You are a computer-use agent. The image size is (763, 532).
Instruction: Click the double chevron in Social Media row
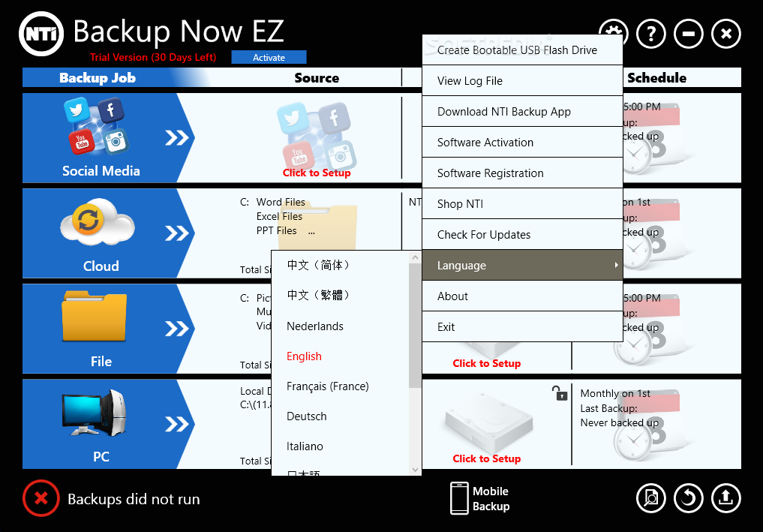pos(176,138)
